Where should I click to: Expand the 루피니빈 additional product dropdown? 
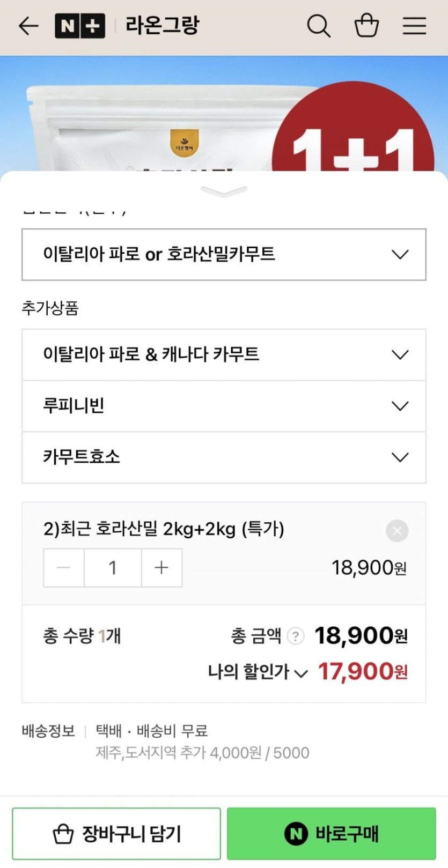click(224, 406)
